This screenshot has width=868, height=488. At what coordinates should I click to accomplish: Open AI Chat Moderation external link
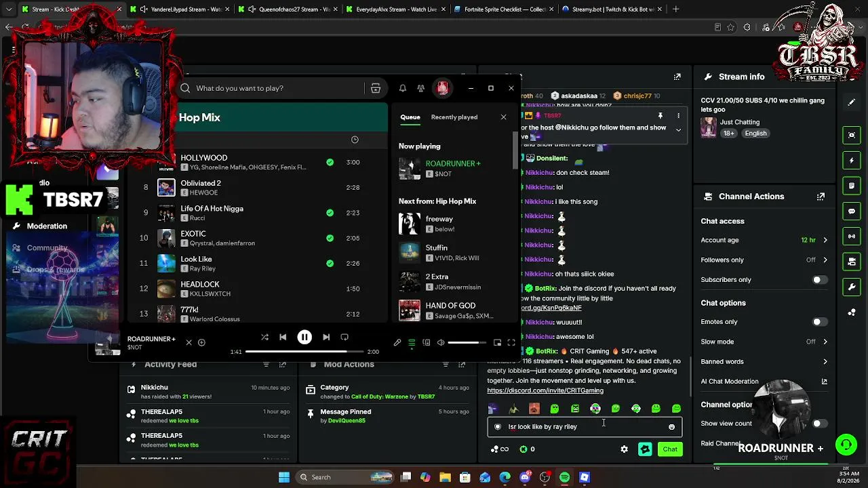(x=825, y=382)
